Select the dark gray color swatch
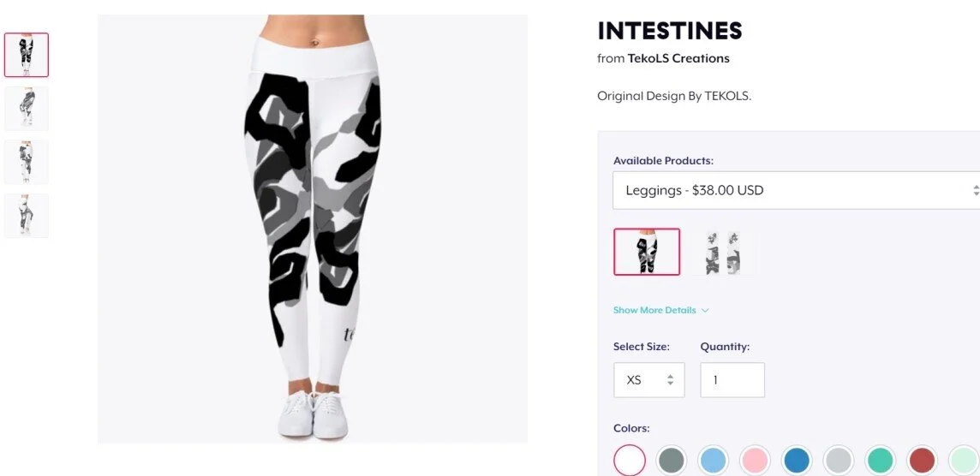The width and height of the screenshot is (980, 476). tap(672, 461)
